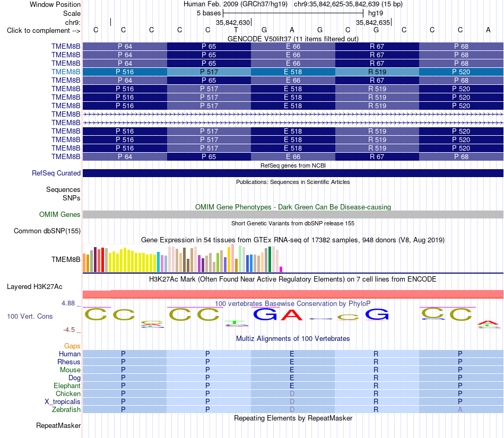Viewport: 504px width, 438px height.
Task: Click the Repeating Elements by RepeatMasker title
Action: (293, 418)
